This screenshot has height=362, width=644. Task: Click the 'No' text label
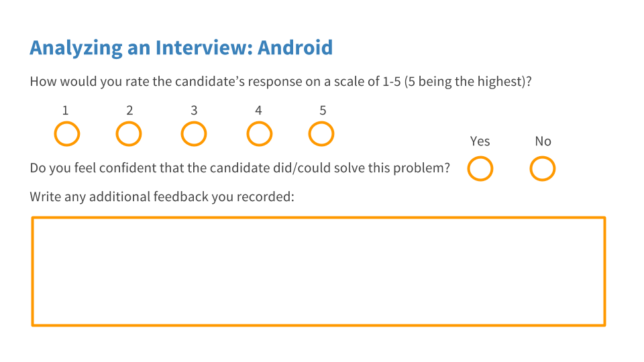[543, 141]
